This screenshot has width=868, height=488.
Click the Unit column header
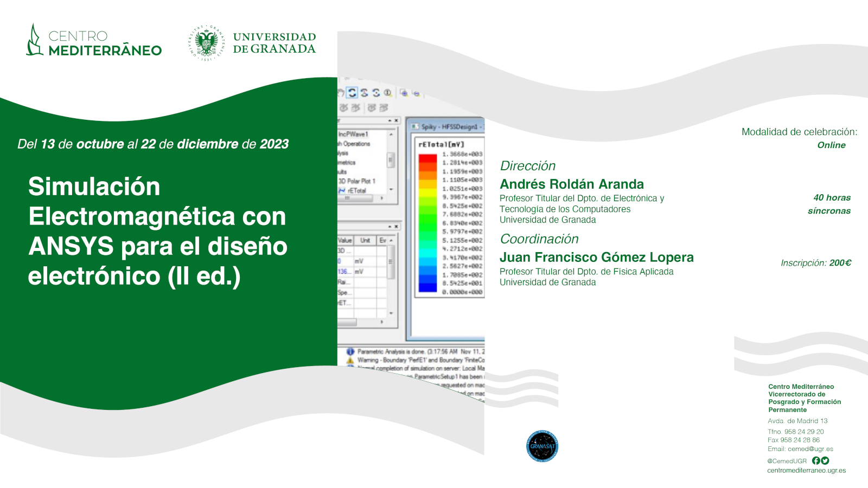[x=365, y=240]
